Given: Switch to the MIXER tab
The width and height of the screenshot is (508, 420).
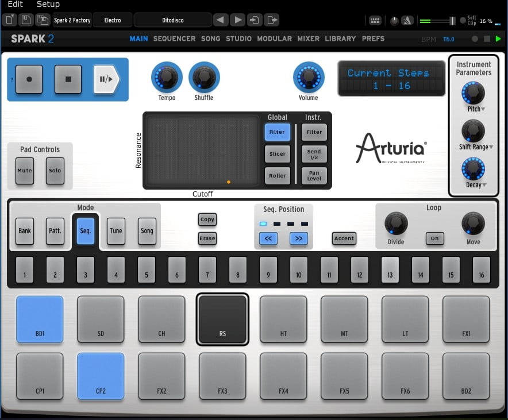Looking at the screenshot, I should [x=309, y=39].
